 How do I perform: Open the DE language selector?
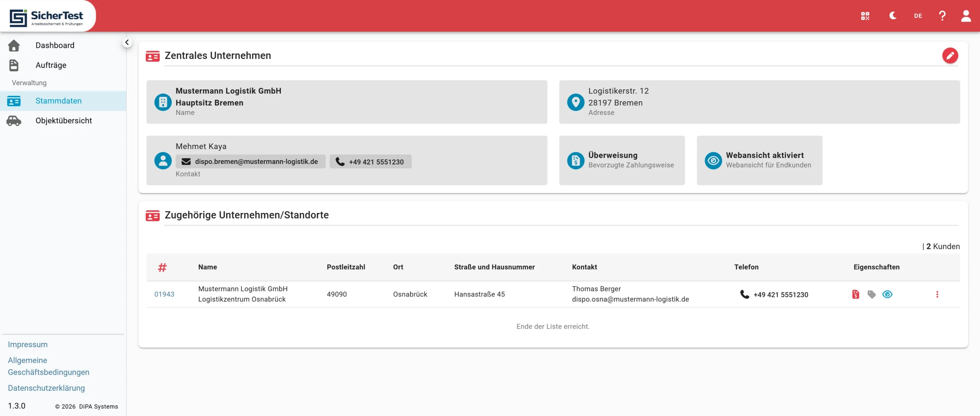pyautogui.click(x=918, y=16)
